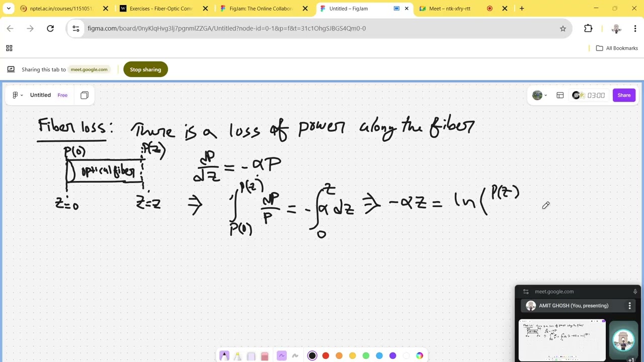Close the nptel.ac.in tab

pyautogui.click(x=105, y=9)
